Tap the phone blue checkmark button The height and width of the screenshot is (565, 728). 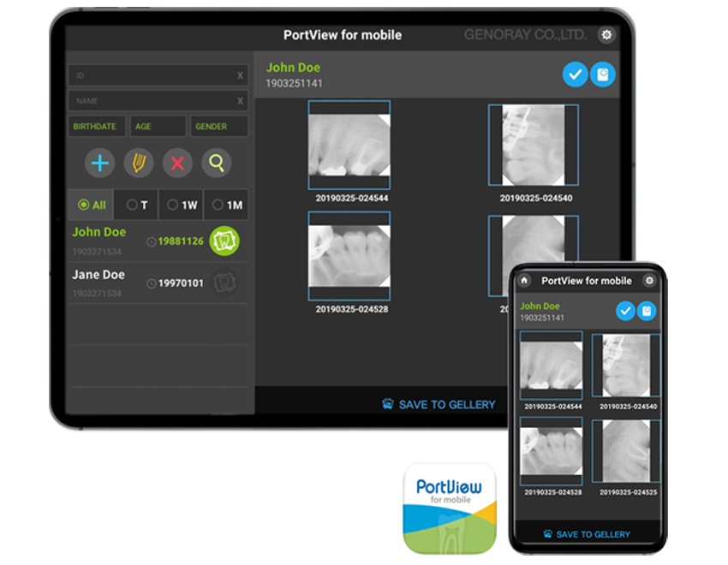tap(625, 311)
